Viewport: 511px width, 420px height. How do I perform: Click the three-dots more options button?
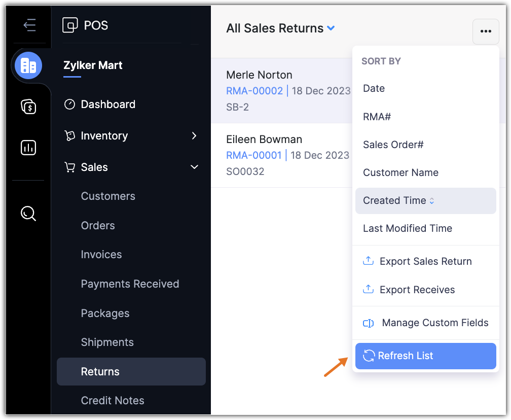point(486,31)
